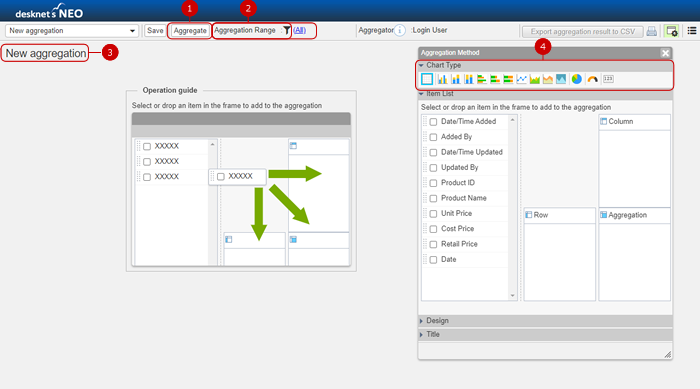The image size is (700, 389).
Task: Click the (All) aggregation range link
Action: [300, 30]
